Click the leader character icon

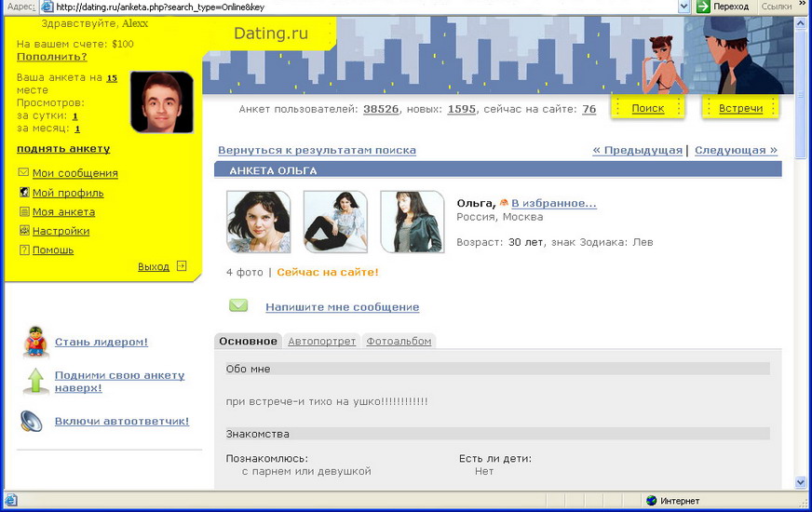(35, 343)
